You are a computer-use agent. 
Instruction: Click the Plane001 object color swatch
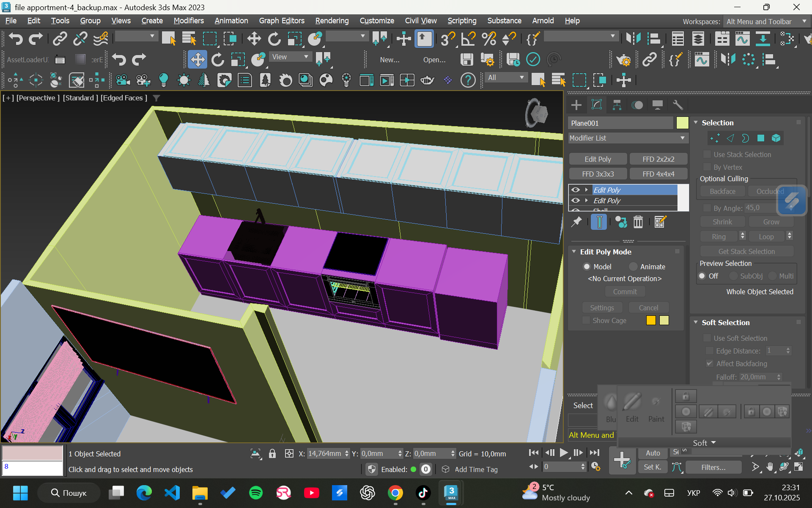click(x=682, y=123)
